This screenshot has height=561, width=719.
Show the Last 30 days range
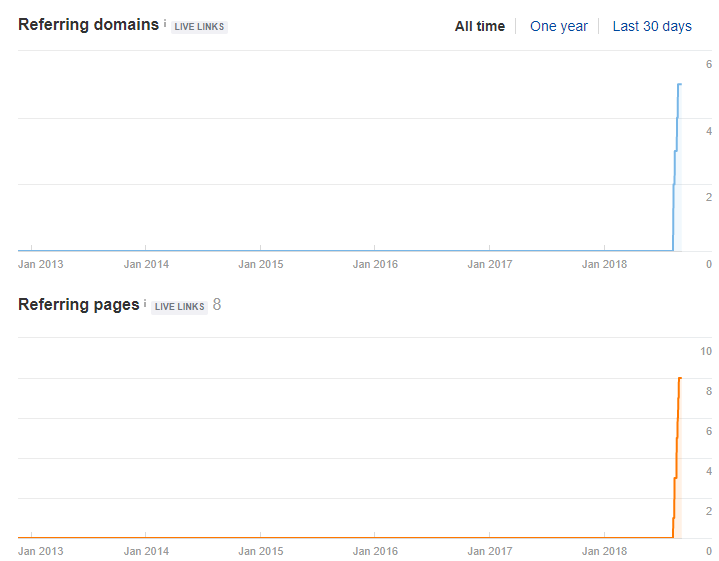point(652,26)
